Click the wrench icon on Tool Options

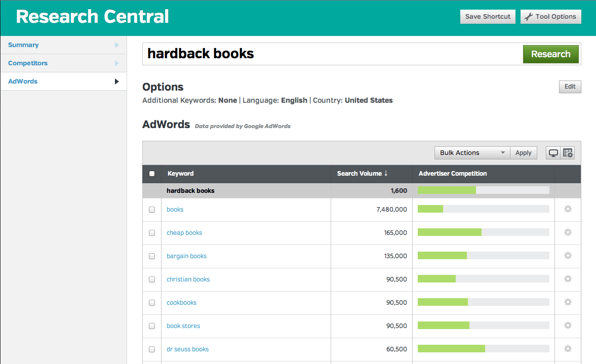tap(528, 17)
